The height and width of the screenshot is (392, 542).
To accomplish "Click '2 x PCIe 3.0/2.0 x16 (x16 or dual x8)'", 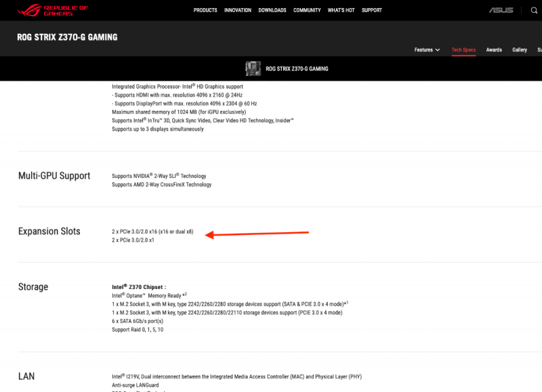I will click(x=152, y=232).
